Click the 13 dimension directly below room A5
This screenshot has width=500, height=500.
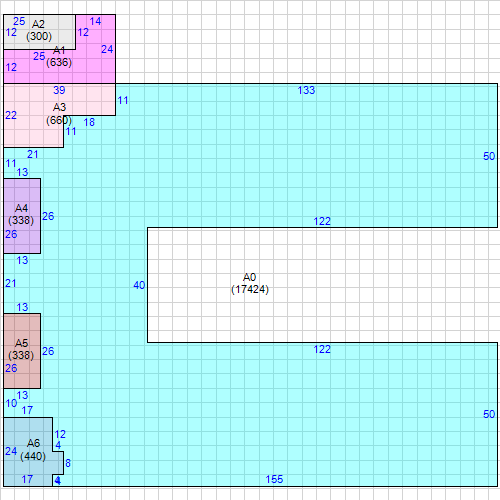(22, 395)
